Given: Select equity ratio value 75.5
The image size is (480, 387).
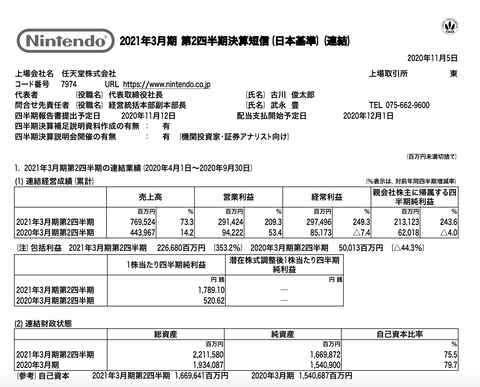Looking at the screenshot, I should (x=451, y=355).
